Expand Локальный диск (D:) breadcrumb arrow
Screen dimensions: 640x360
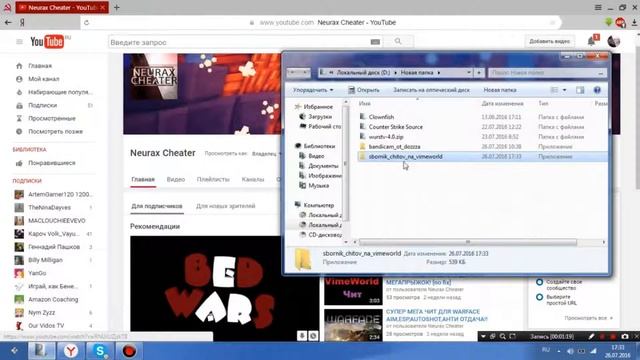395,73
